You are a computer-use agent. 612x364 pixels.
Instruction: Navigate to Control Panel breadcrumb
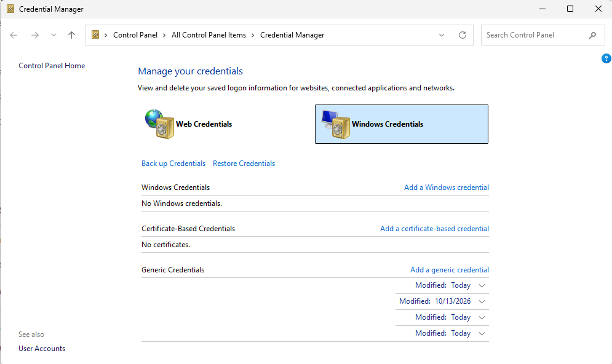(135, 35)
